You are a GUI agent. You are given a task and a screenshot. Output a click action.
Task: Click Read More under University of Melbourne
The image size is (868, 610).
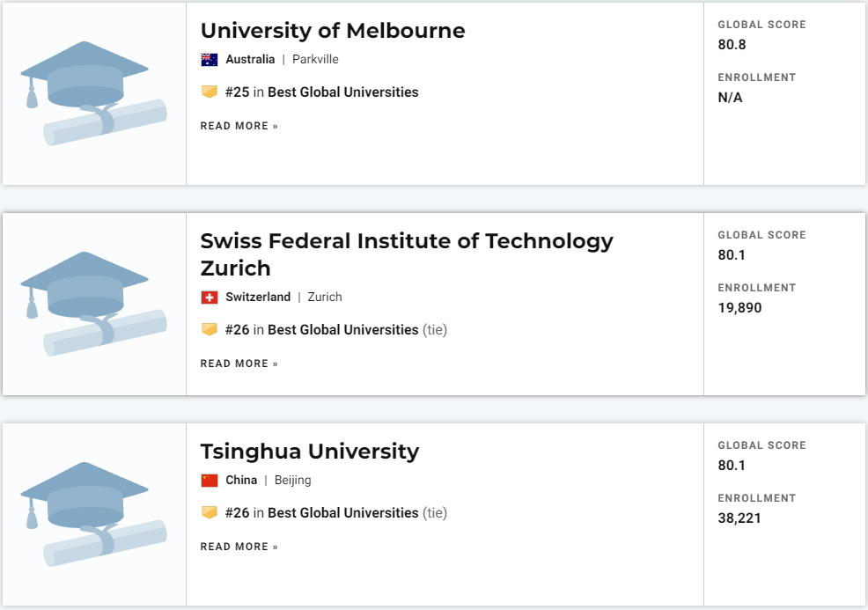click(239, 126)
